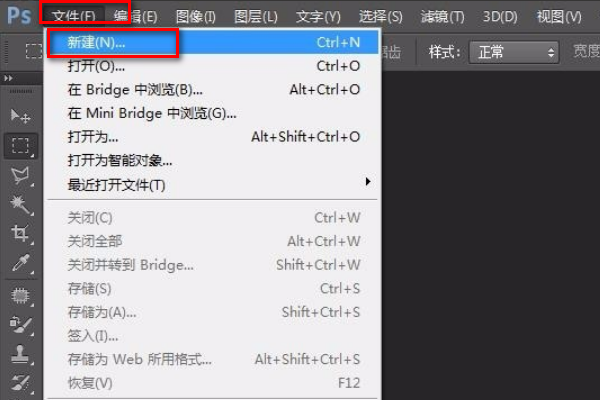Choose 签入(I)... menu entry
The height and width of the screenshot is (400, 600).
point(213,336)
